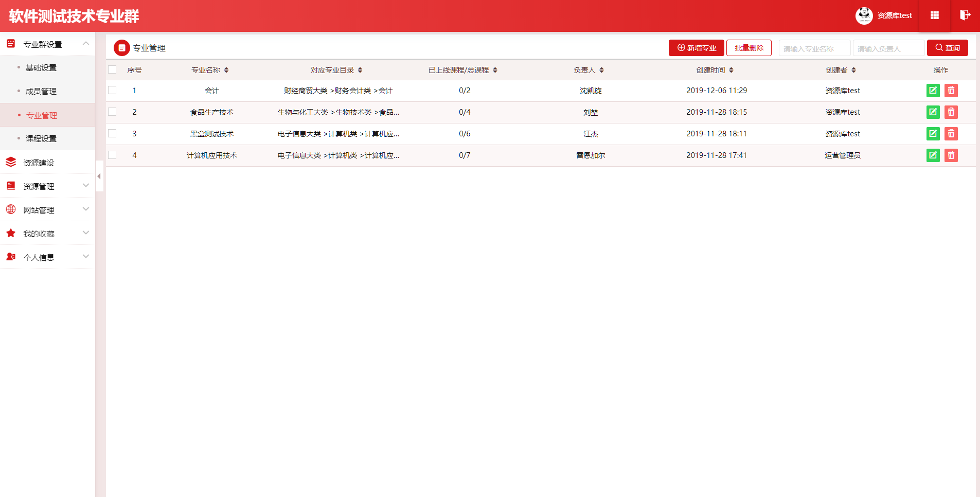Image resolution: width=980 pixels, height=497 pixels.
Task: Click the 资源管理 sidebar icon
Action: (11, 186)
